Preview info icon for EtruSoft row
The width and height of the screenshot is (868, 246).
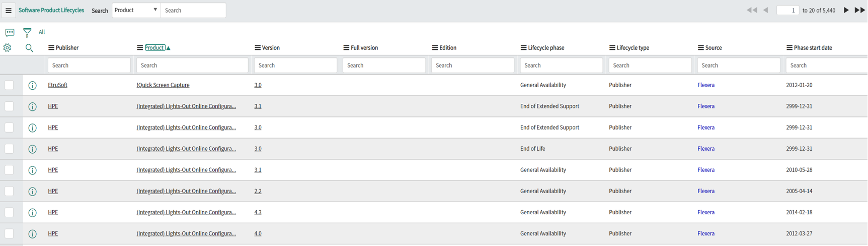pos(32,86)
